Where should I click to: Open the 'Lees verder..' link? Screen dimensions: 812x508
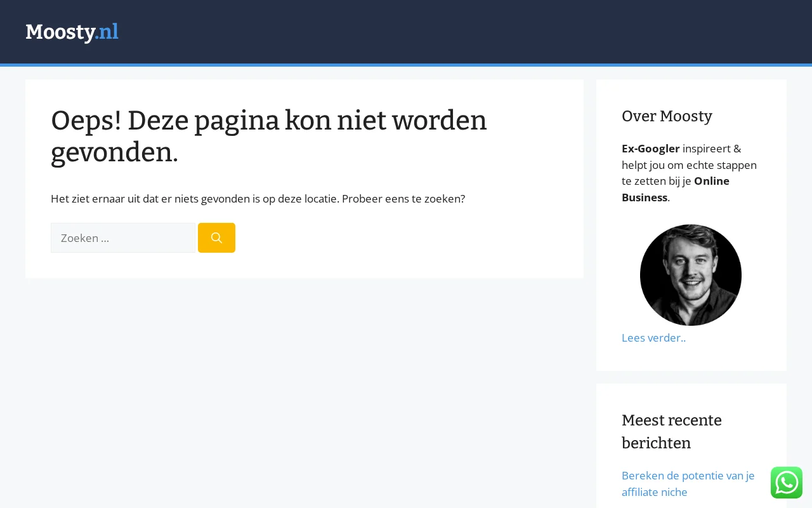pos(653,337)
